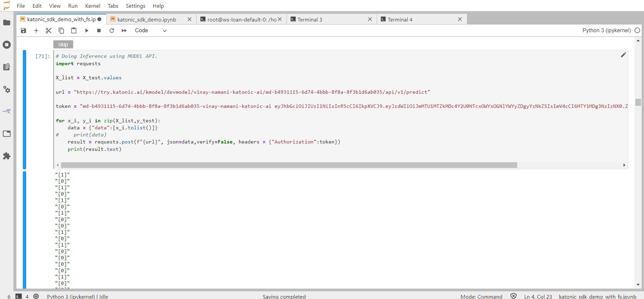Click the Mode: Command status text

click(481, 296)
